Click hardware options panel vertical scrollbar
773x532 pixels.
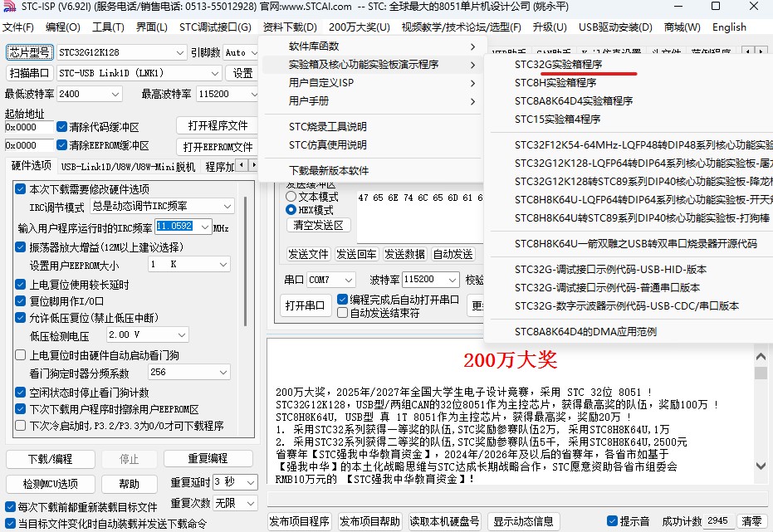coord(245,261)
